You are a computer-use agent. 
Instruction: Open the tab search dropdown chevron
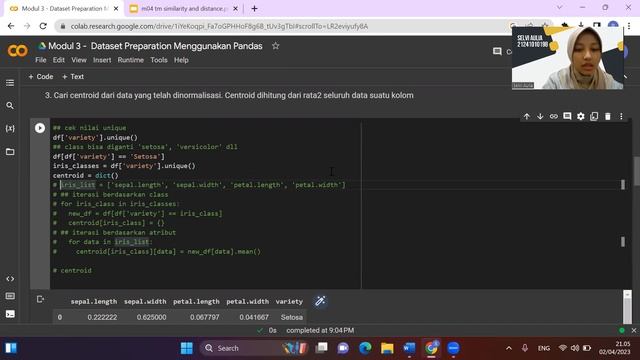[560, 8]
